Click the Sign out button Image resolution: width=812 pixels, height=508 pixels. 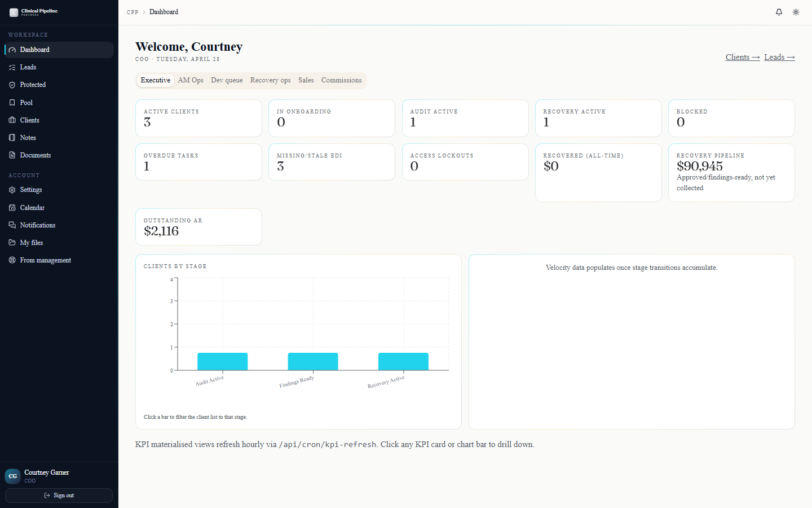(59, 496)
